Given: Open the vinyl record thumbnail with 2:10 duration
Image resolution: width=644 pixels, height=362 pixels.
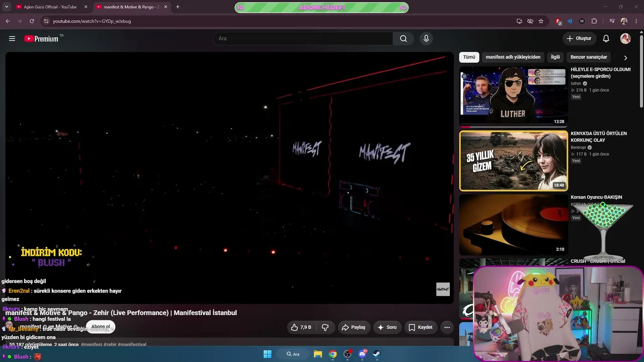Looking at the screenshot, I should (x=514, y=225).
